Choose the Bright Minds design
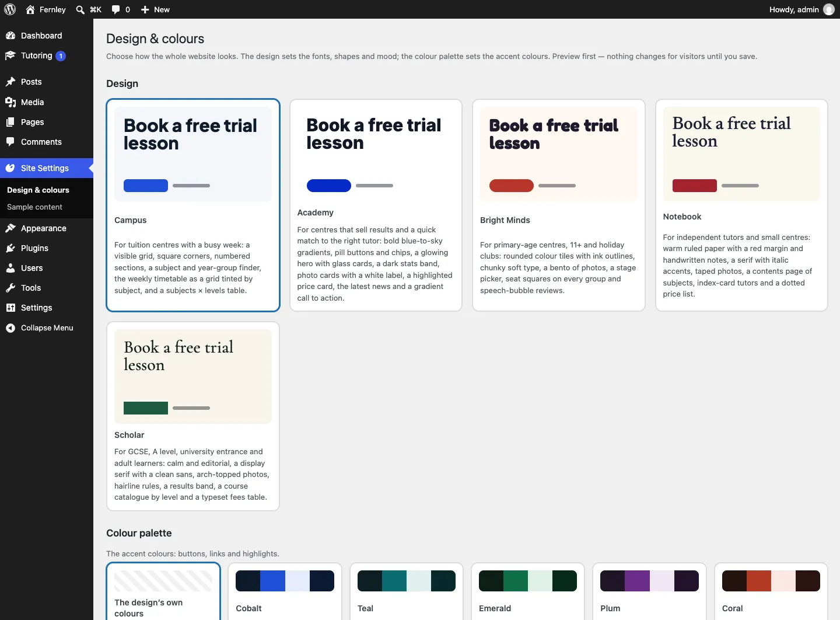 pos(559,205)
